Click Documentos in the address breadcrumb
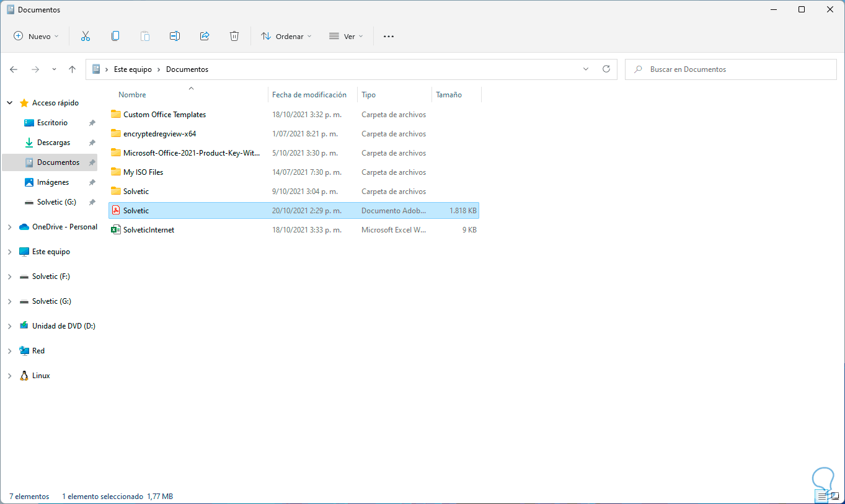The height and width of the screenshot is (504, 845). tap(187, 69)
